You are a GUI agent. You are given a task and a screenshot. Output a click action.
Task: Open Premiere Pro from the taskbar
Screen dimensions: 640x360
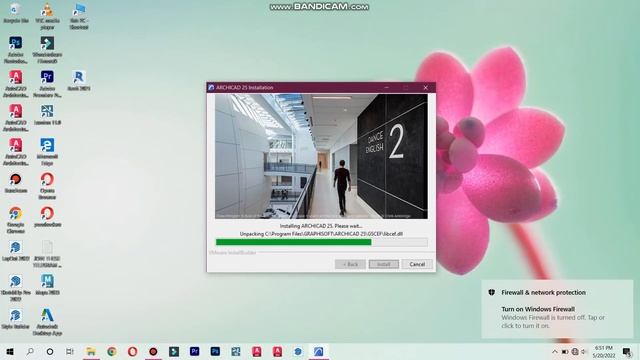pos(194,351)
